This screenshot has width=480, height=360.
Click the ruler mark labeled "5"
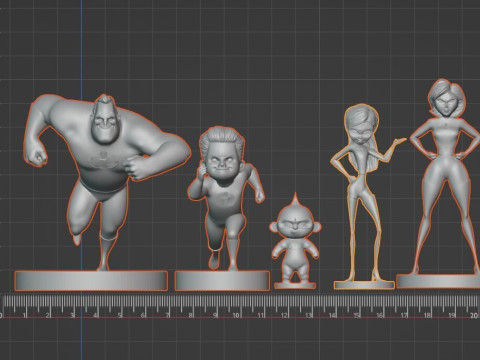120,315
